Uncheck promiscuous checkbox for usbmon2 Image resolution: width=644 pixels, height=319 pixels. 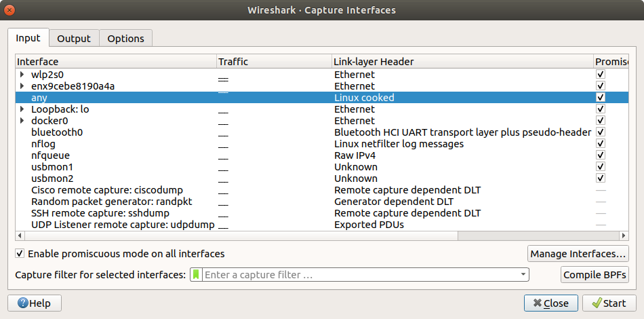pos(600,179)
